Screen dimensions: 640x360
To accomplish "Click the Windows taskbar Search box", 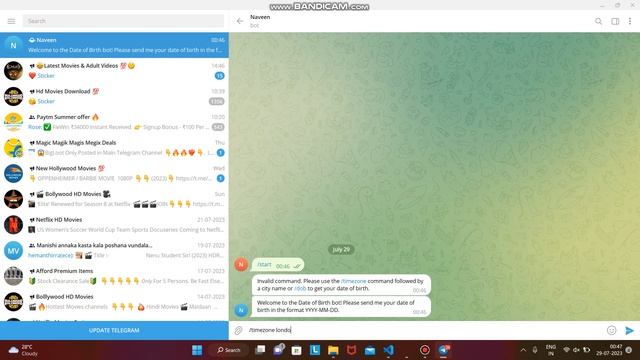I will (229, 350).
